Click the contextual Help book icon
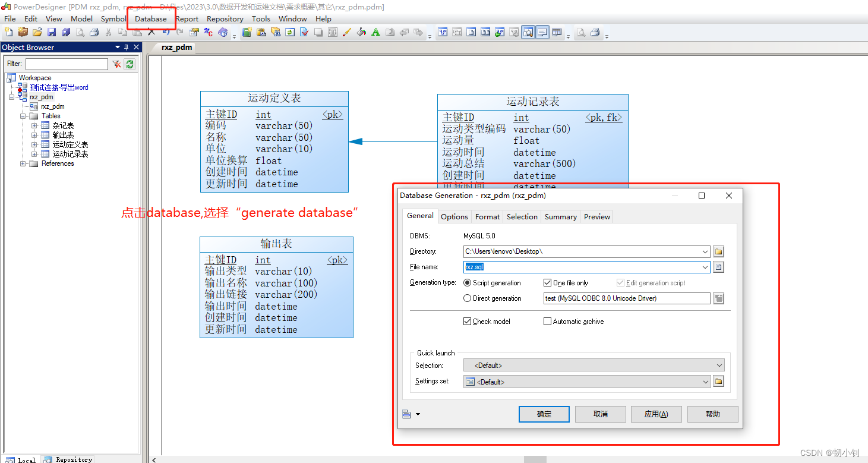This screenshot has width=868, height=463. coord(223,32)
